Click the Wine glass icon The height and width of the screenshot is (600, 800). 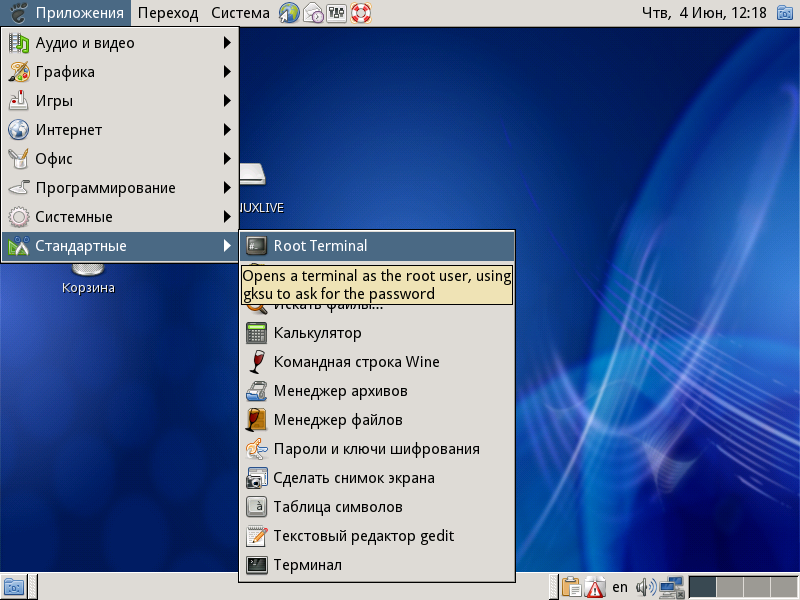[x=257, y=362]
